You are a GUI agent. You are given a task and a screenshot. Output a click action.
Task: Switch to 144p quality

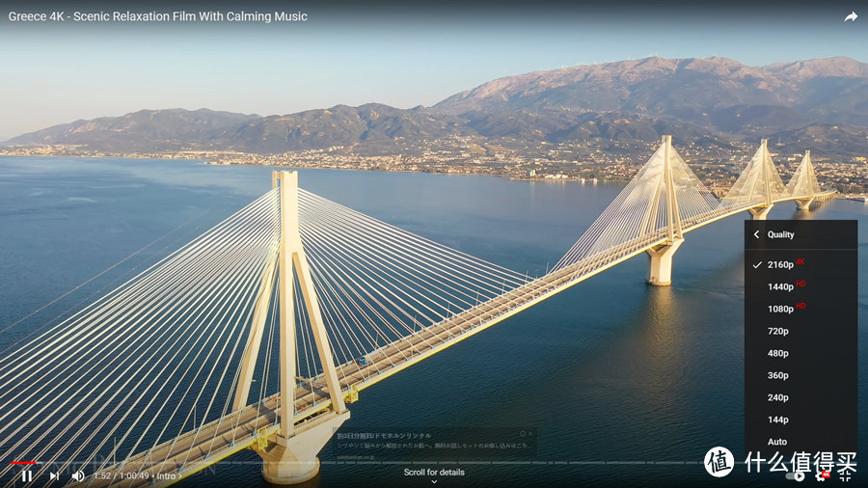point(801,420)
